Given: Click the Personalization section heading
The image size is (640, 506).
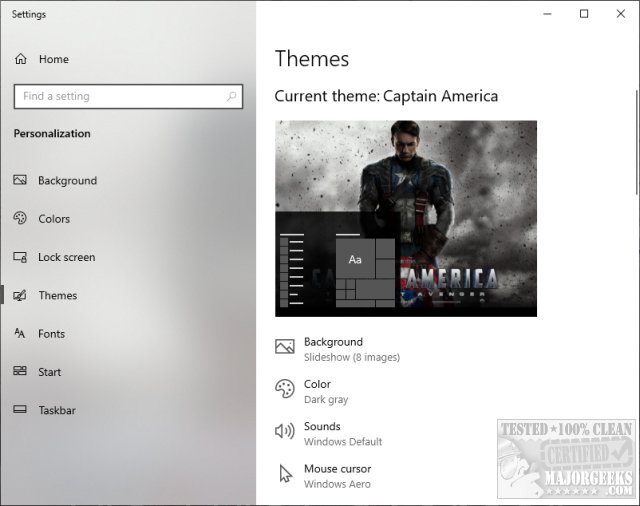Looking at the screenshot, I should [x=52, y=133].
